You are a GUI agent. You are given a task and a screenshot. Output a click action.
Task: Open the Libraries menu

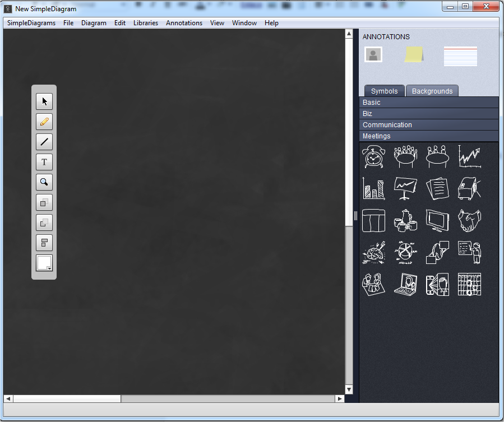(x=146, y=23)
